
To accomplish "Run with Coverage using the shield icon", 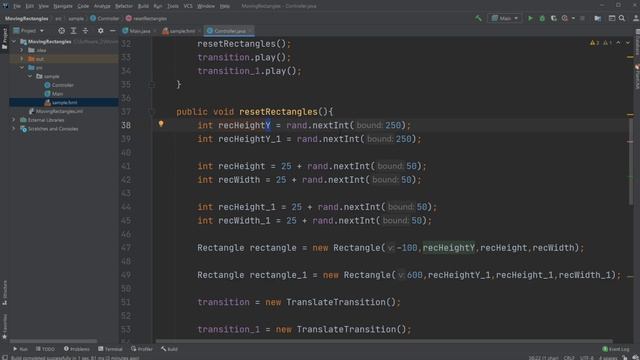I will [553, 18].
